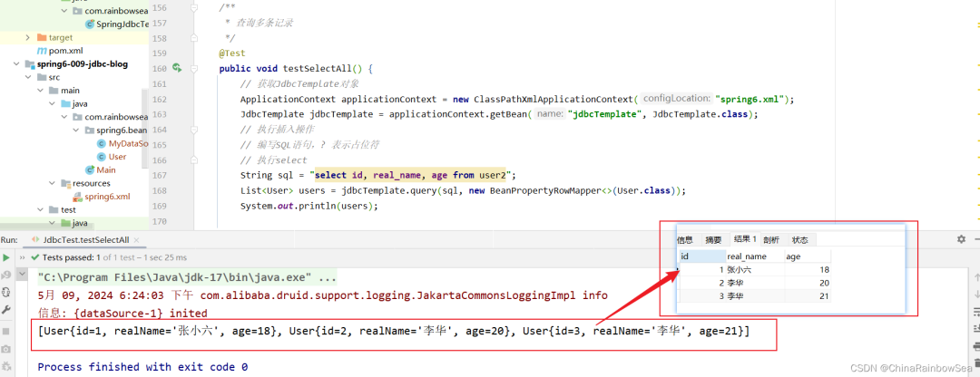Click the real_name column header
Screen dimensions: 980x377
(754, 256)
